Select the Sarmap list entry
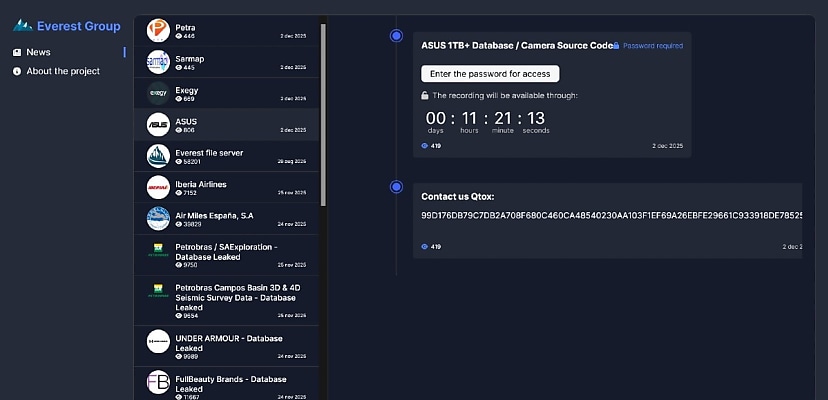 (x=227, y=62)
